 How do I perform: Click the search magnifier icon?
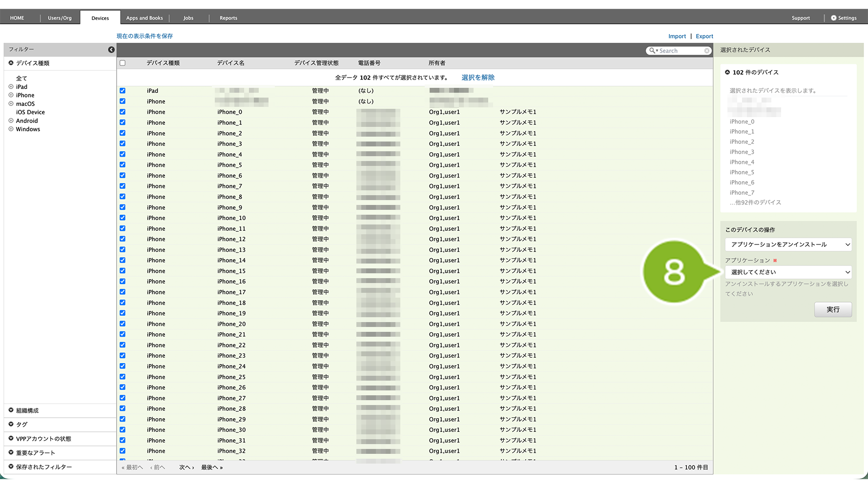652,51
